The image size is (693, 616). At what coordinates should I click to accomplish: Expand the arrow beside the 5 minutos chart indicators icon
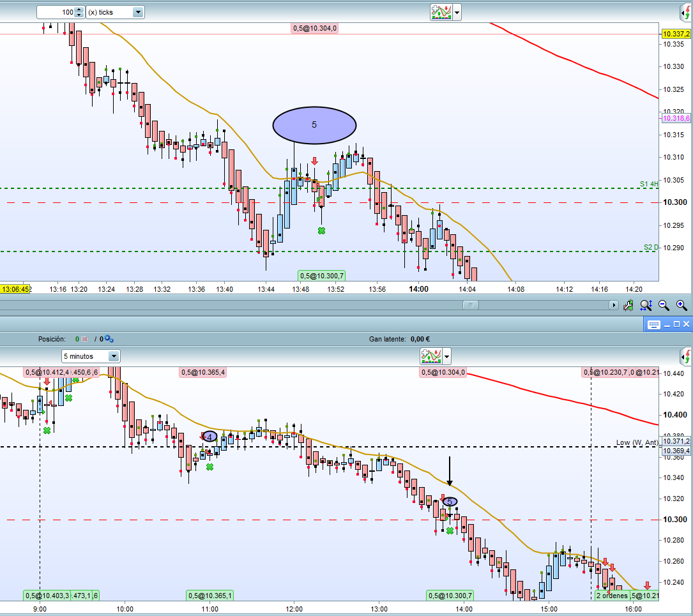[x=446, y=356]
